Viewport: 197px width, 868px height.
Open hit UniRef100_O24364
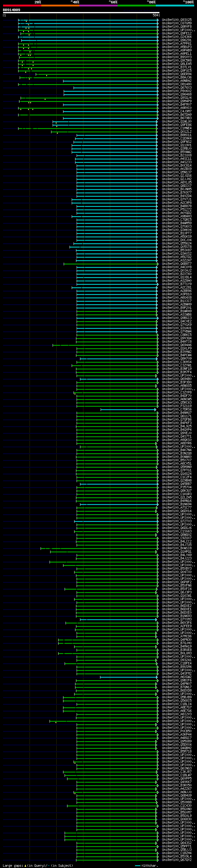[x=177, y=37]
